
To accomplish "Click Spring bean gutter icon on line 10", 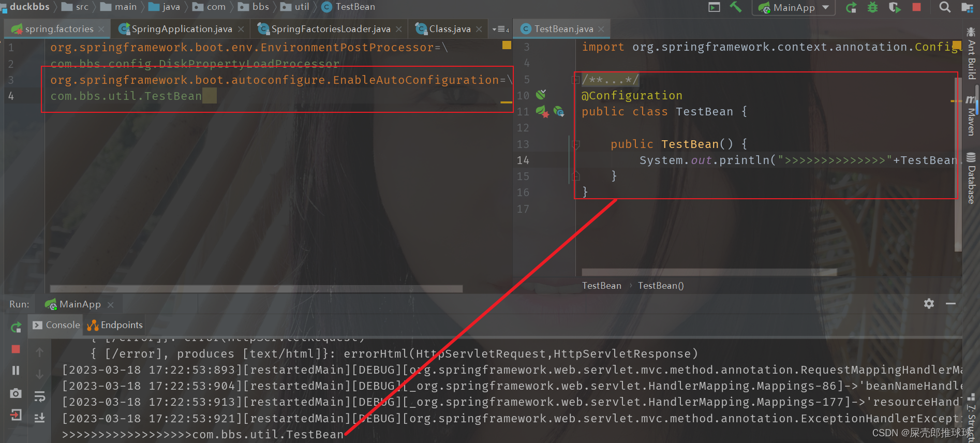I will click(541, 95).
